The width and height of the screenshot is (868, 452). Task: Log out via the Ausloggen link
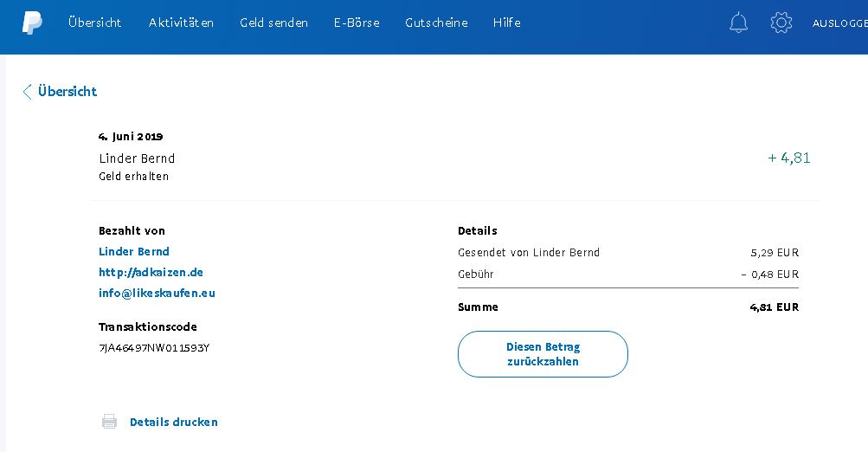click(x=839, y=24)
